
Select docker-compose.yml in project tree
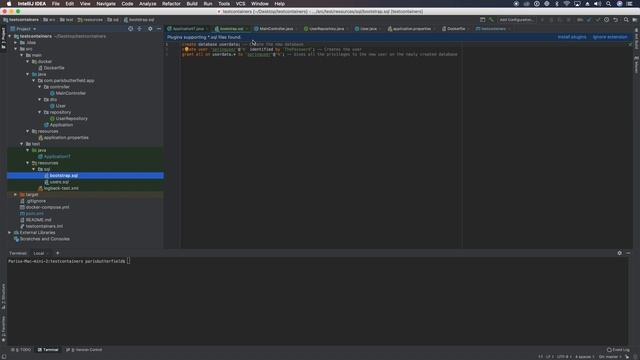pos(47,207)
